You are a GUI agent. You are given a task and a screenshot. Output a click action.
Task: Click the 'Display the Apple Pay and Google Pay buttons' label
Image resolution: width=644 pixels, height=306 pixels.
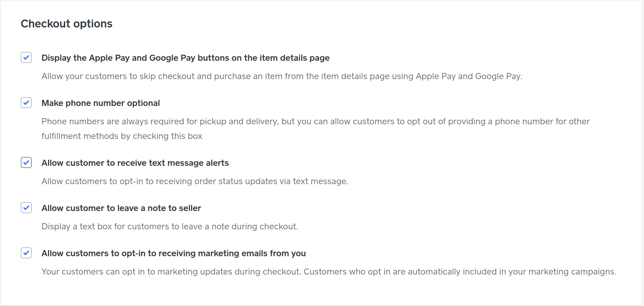(x=185, y=58)
